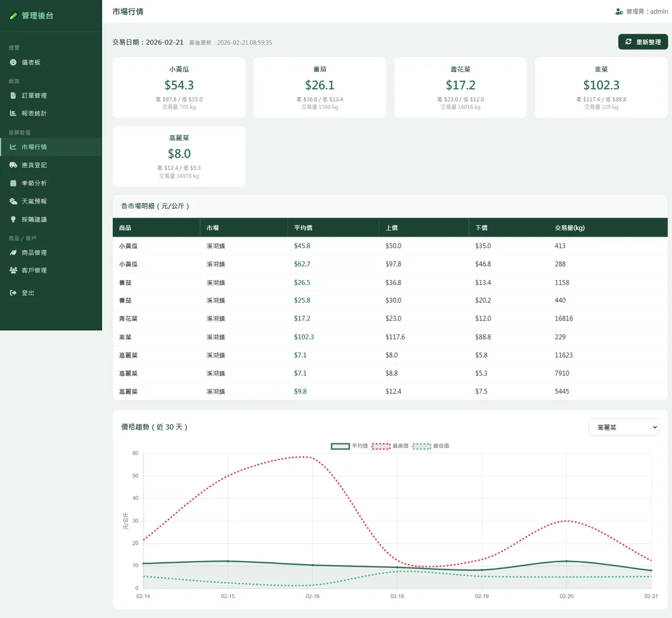
Task: Click the 韭菜 $102.3 price card
Action: [601, 87]
